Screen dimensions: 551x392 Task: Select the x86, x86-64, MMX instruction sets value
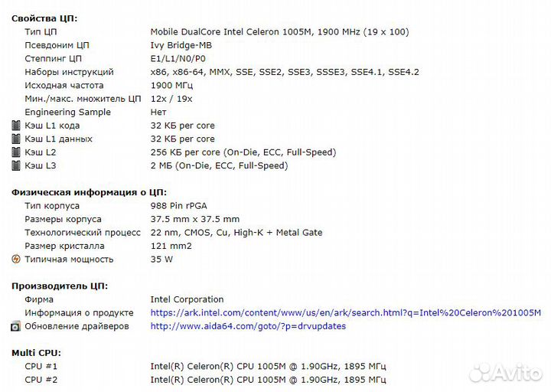285,72
